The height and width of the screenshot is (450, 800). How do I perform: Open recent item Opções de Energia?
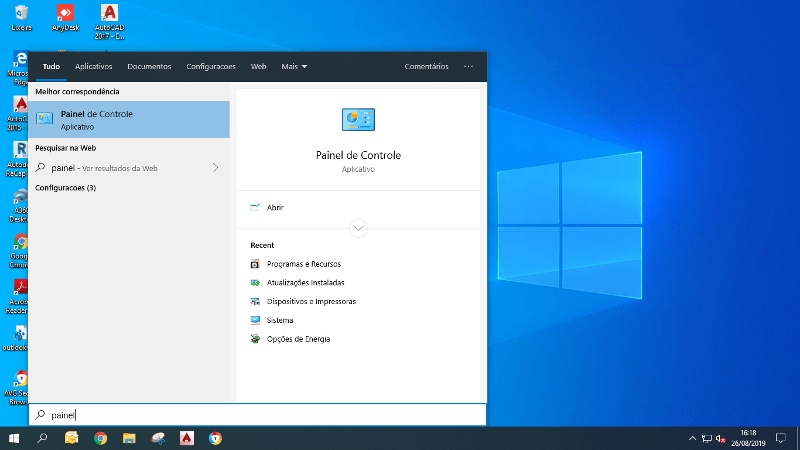(x=290, y=339)
